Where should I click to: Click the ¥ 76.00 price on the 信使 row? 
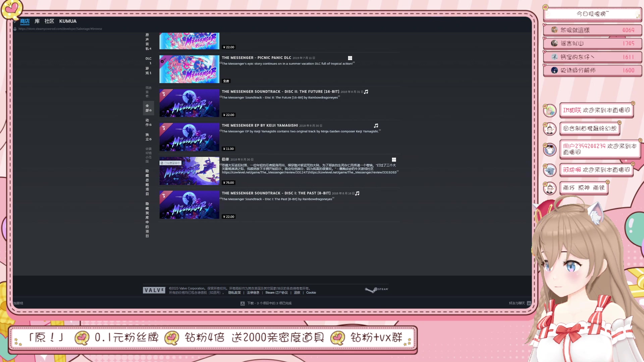click(229, 183)
